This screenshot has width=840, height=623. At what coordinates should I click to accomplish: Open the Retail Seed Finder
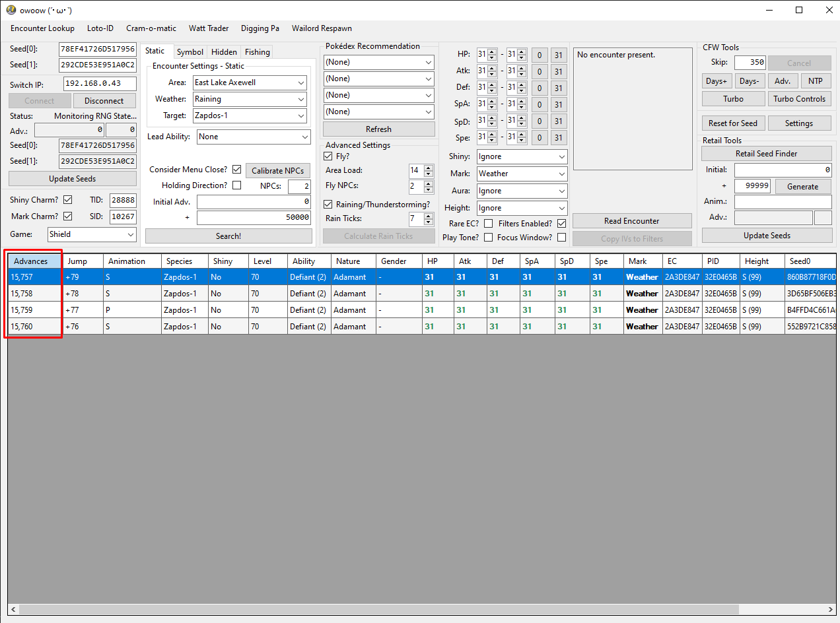pos(767,154)
